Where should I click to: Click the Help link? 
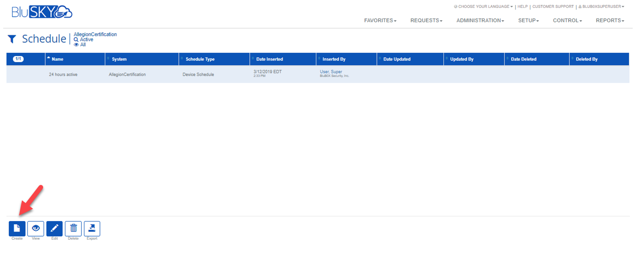point(523,6)
